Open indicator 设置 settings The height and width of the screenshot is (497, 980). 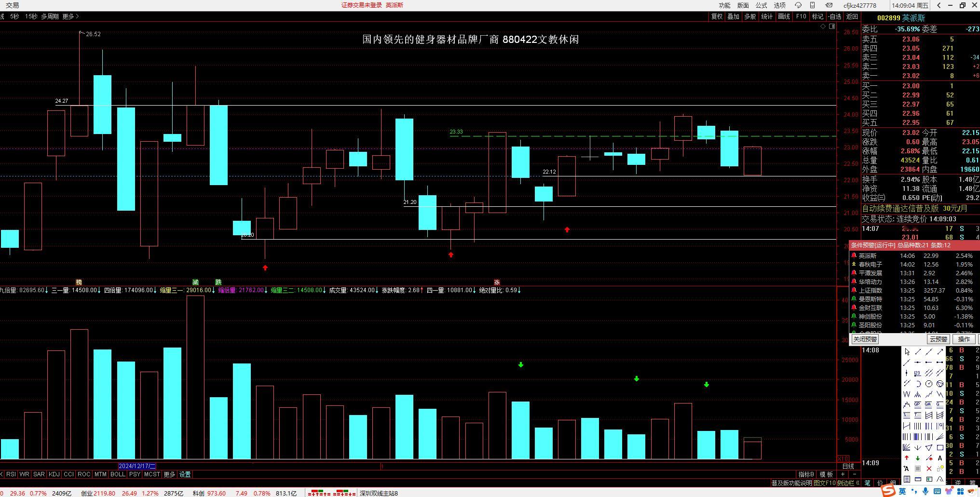pos(185,474)
